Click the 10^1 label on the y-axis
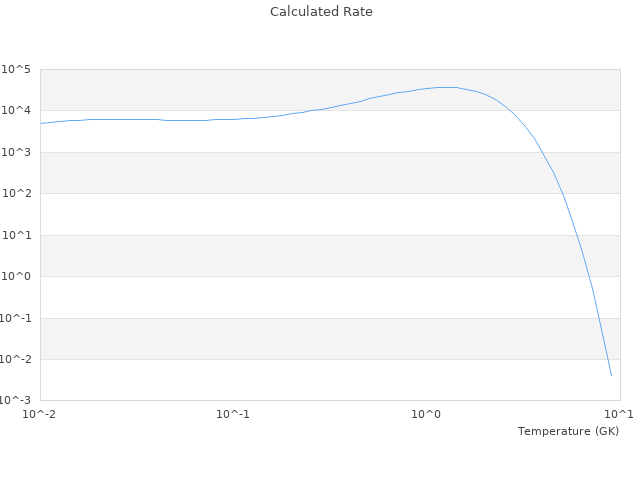The width and height of the screenshot is (640, 480). 17,235
